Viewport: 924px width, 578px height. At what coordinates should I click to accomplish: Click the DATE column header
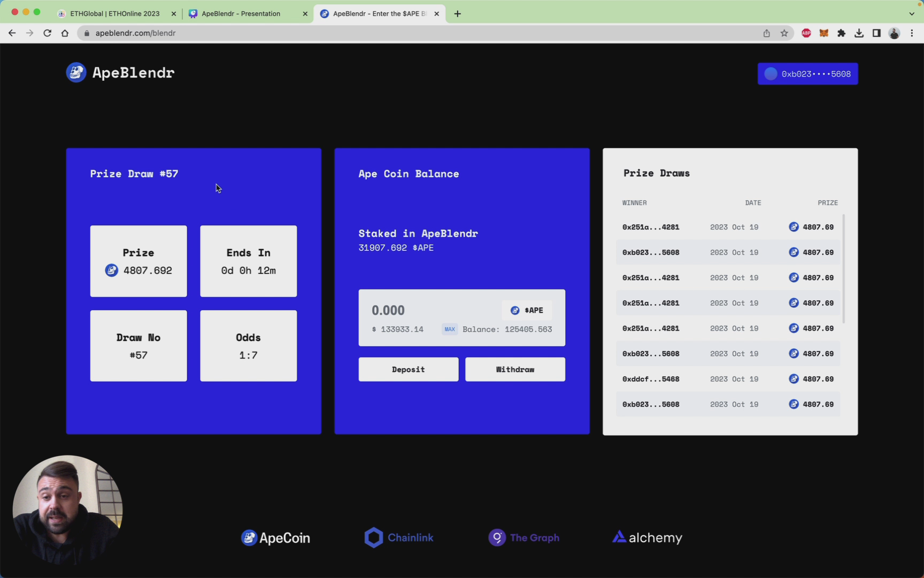[x=753, y=203]
